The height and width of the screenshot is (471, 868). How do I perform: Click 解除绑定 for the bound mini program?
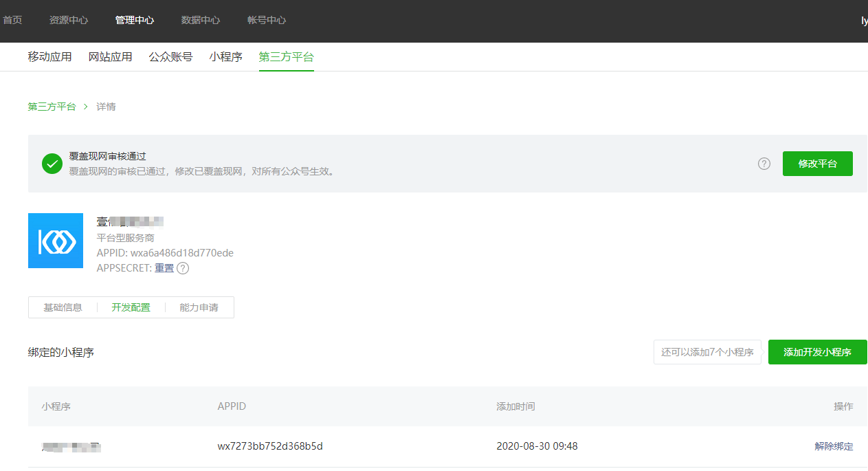(834, 446)
